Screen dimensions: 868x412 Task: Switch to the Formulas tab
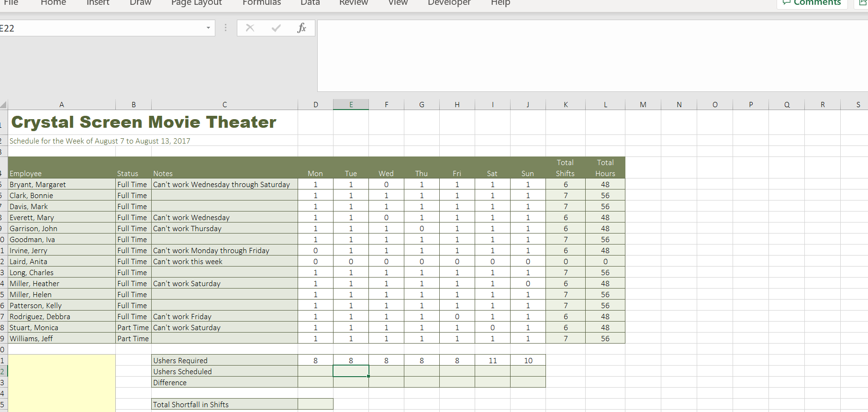(261, 3)
